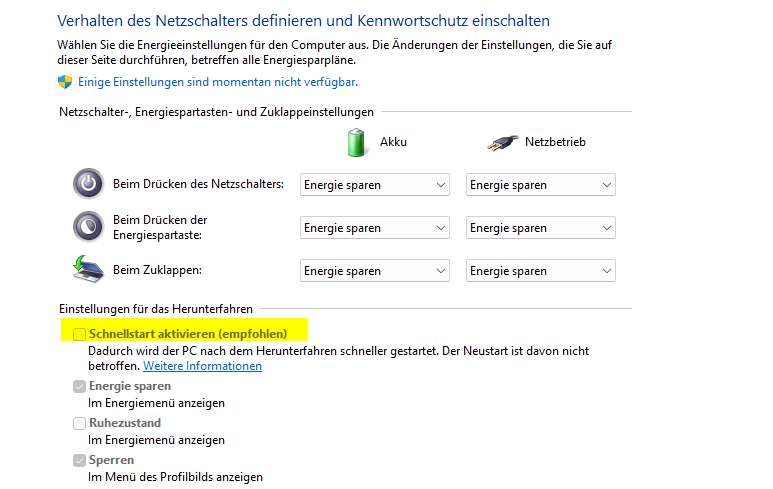Click 'Einige Einstellungen sind momentan nicht verfügbar' link

[x=217, y=82]
